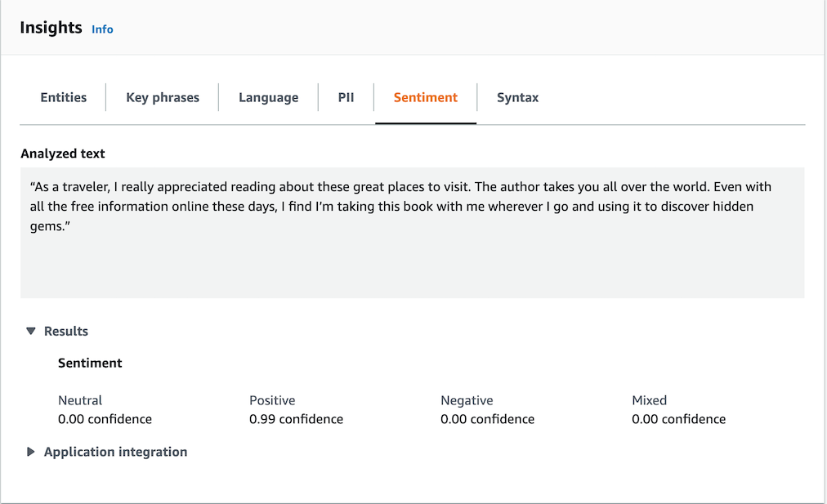
Task: Click the Mixed sentiment label
Action: 649,400
